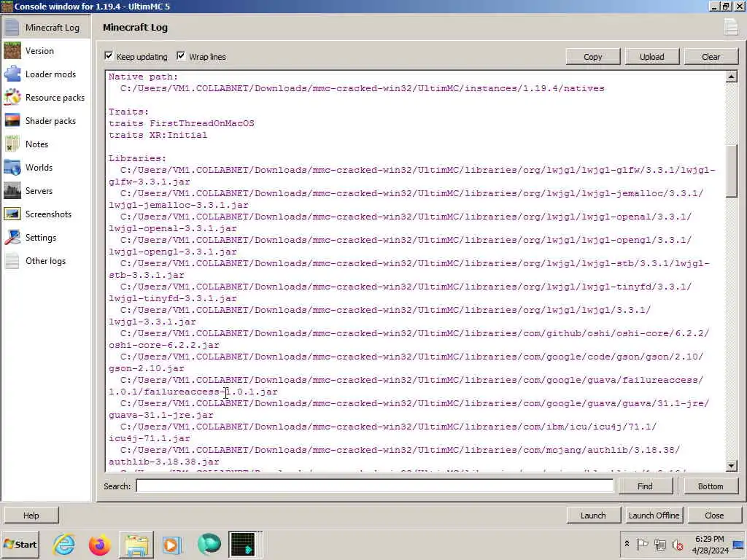
Task: Click the teal chat bubble taskbar icon
Action: (x=209, y=544)
